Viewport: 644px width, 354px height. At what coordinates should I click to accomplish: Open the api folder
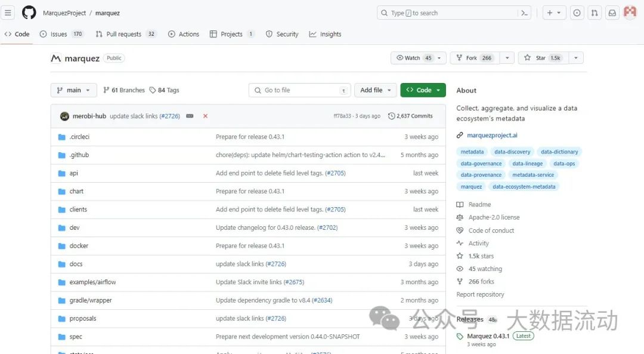click(x=73, y=173)
